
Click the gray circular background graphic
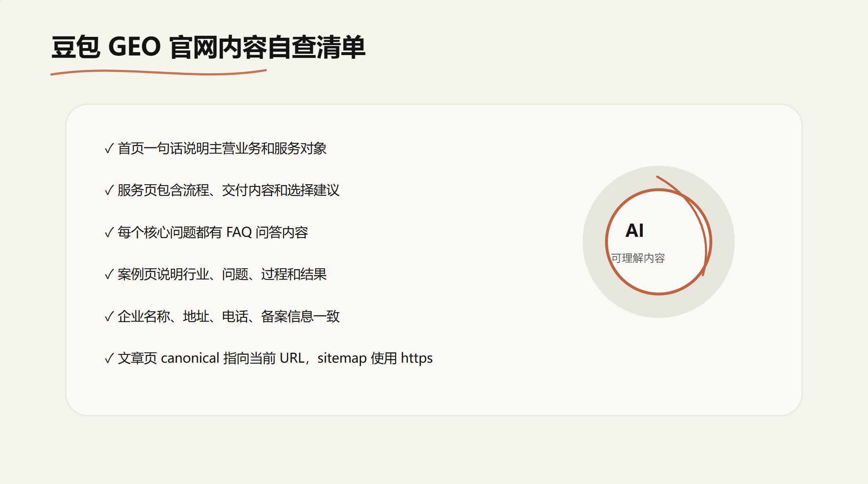coord(658,307)
